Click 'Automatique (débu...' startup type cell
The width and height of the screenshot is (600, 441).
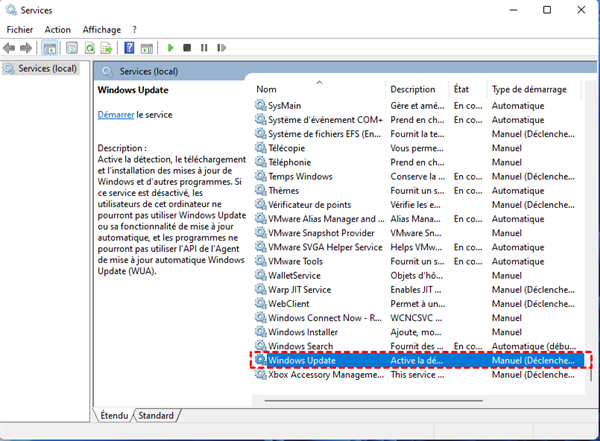[x=534, y=346]
